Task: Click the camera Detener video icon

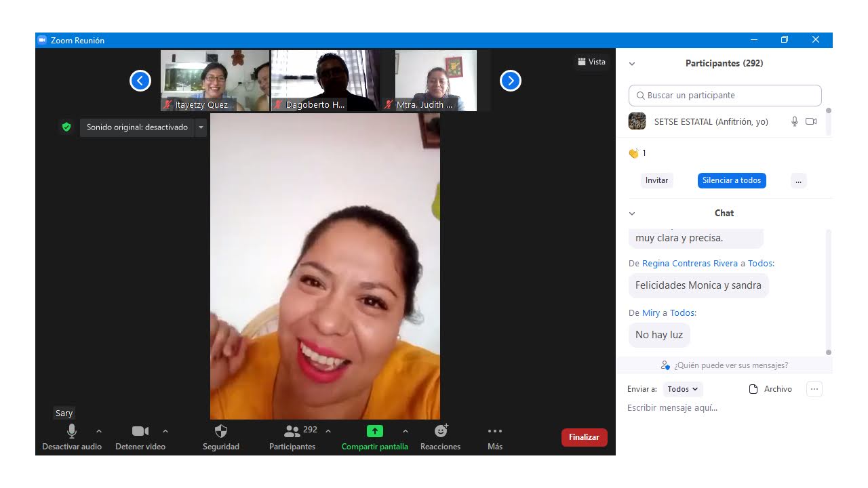Action: 140,431
